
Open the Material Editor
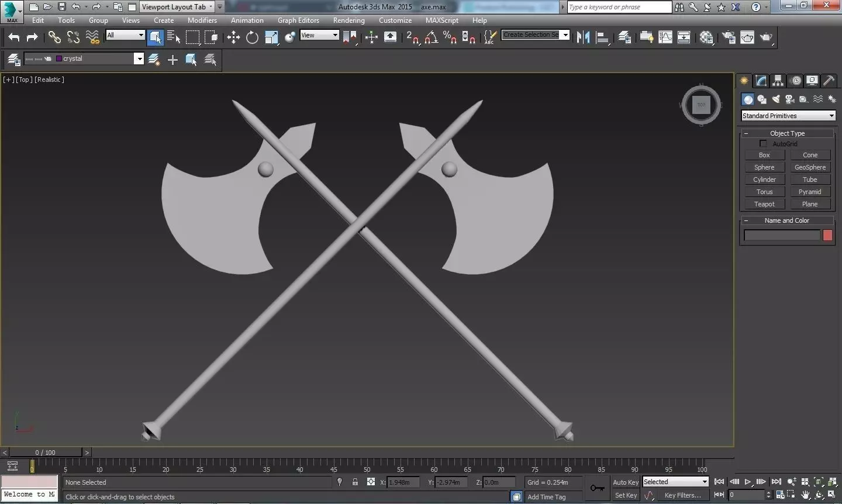706,37
